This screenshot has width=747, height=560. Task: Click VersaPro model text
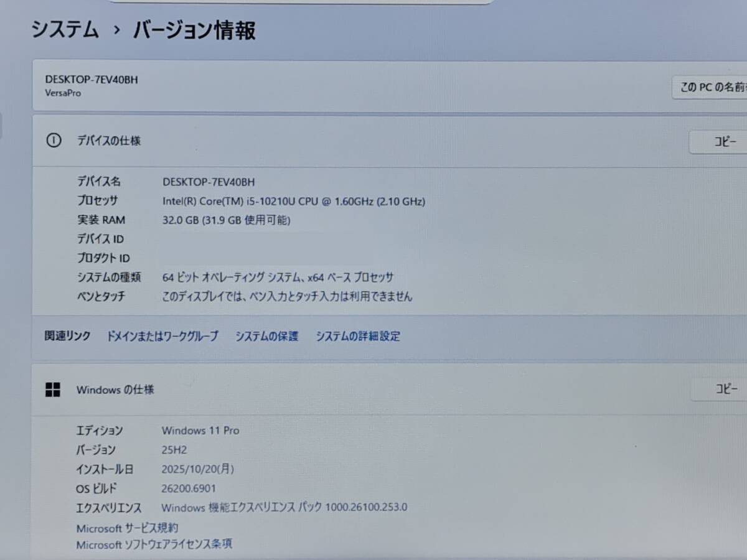point(63,93)
